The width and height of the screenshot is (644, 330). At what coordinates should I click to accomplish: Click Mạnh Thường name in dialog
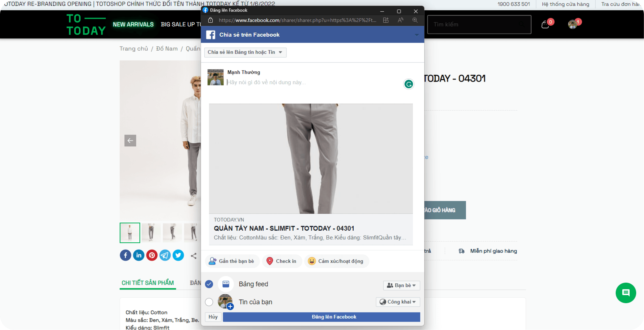244,72
